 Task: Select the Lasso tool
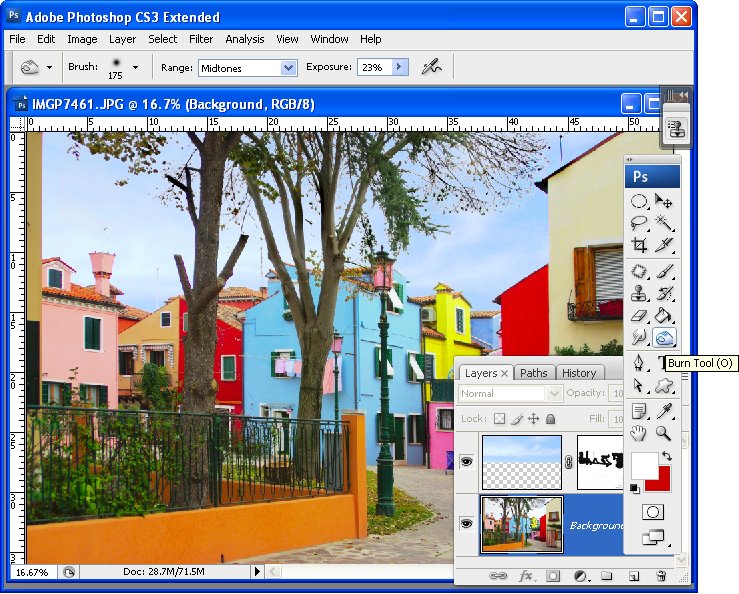click(639, 223)
